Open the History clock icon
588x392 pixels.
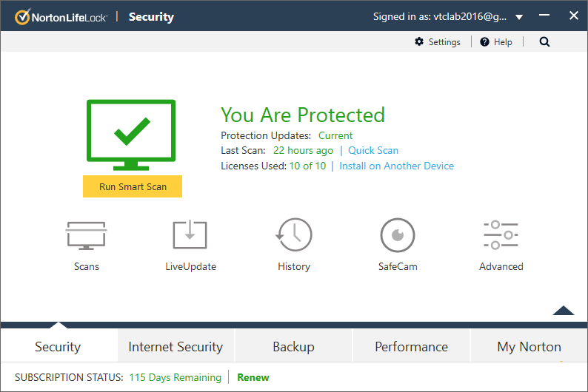click(294, 235)
